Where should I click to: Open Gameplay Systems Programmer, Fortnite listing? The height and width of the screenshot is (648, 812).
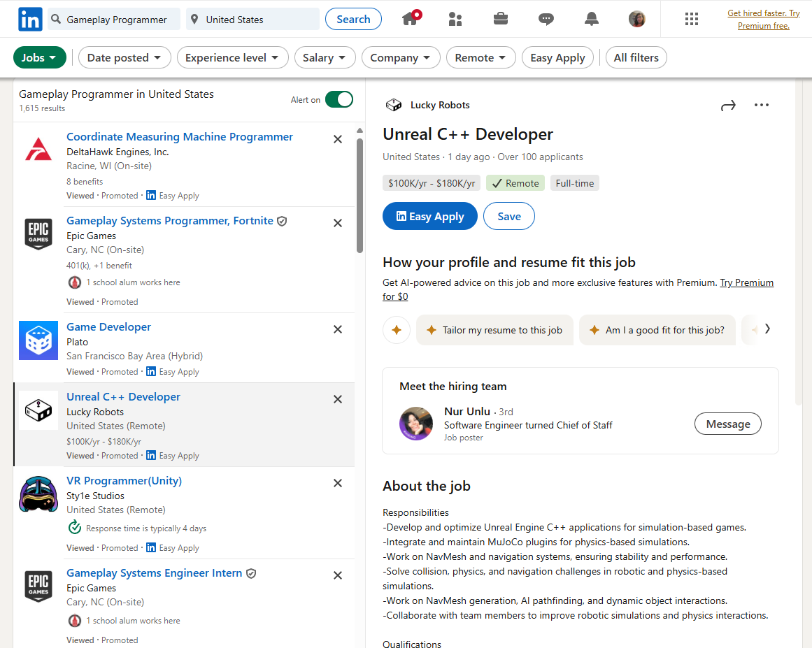coord(170,220)
